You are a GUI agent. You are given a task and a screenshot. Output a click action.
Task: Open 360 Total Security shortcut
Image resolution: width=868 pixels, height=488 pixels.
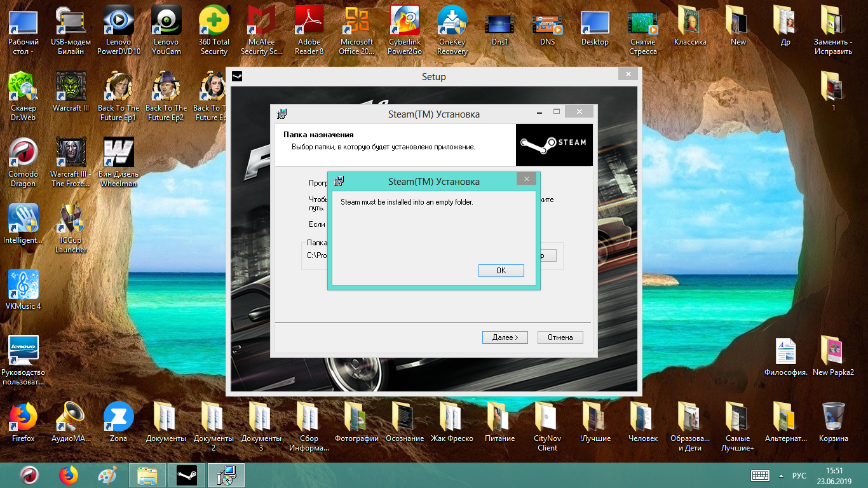point(214,30)
